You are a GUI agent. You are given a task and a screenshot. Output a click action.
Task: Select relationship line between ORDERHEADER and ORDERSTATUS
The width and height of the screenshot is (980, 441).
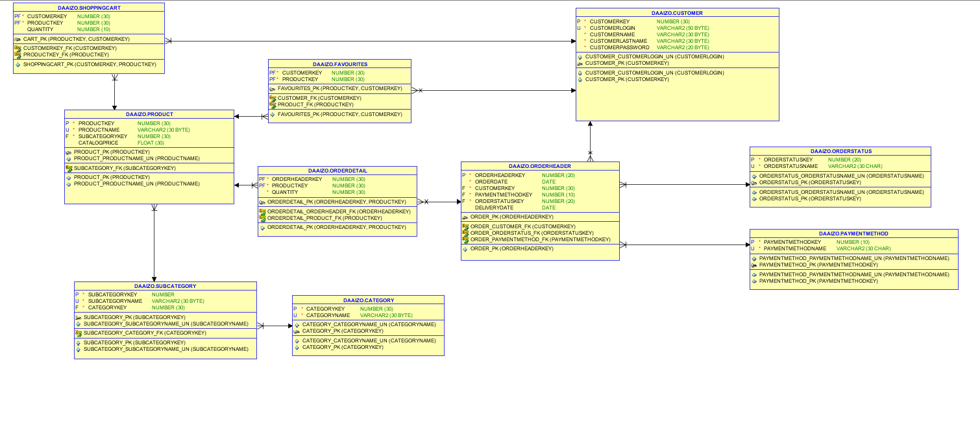coord(685,185)
